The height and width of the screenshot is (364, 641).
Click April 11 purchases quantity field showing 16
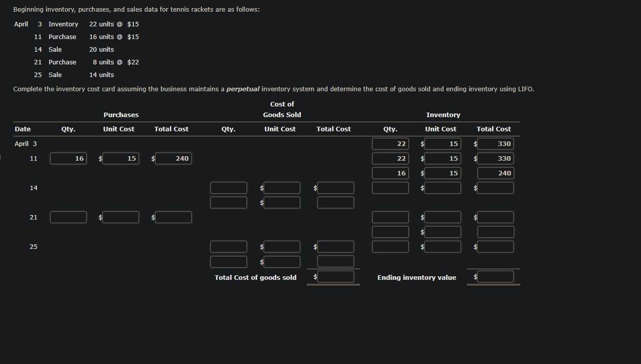[x=68, y=159]
